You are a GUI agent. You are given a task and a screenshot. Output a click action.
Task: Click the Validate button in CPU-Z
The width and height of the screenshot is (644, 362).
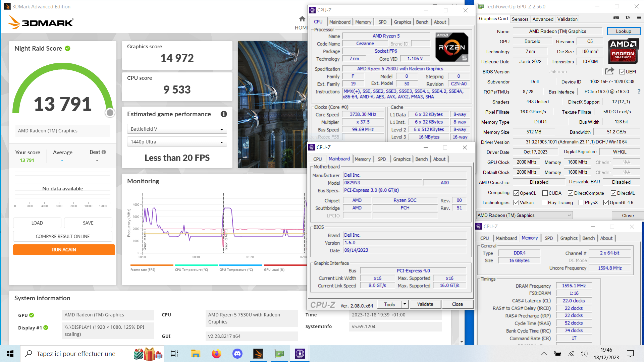click(x=425, y=304)
